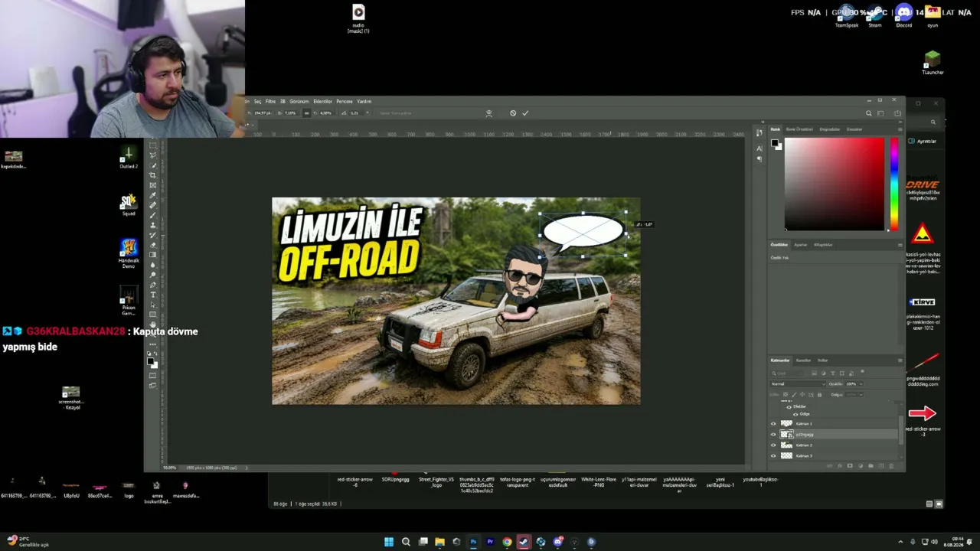Open the Layers panel options menu
Screen dimensions: 980x551
[x=900, y=360]
